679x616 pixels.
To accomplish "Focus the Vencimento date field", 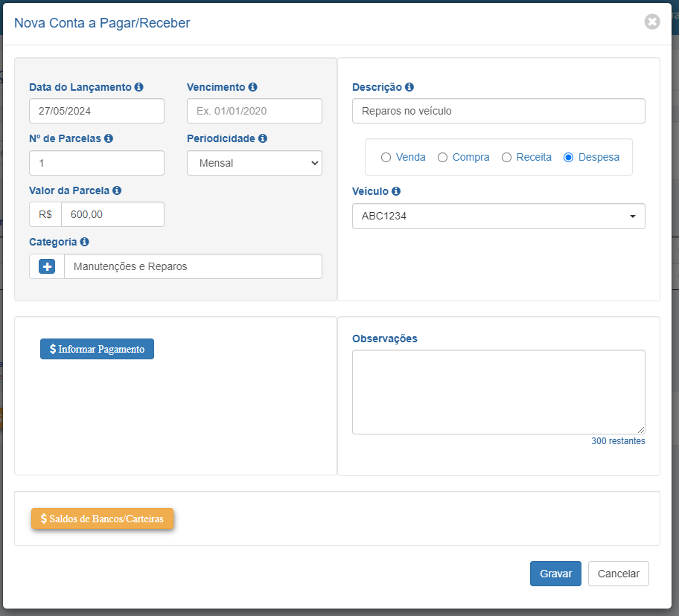I will pyautogui.click(x=254, y=111).
